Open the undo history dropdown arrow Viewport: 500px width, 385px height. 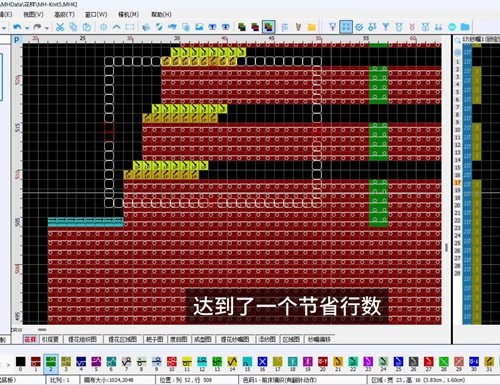pyautogui.click(x=27, y=28)
